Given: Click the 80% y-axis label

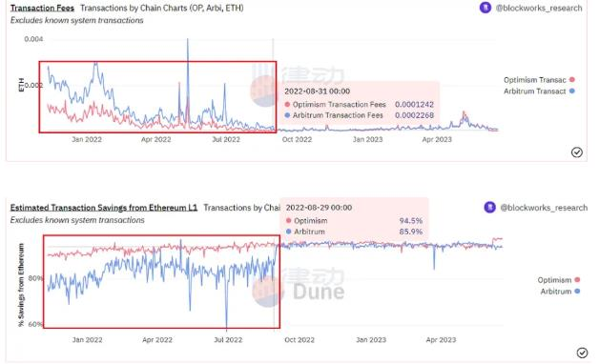Looking at the screenshot, I should pyautogui.click(x=35, y=278).
